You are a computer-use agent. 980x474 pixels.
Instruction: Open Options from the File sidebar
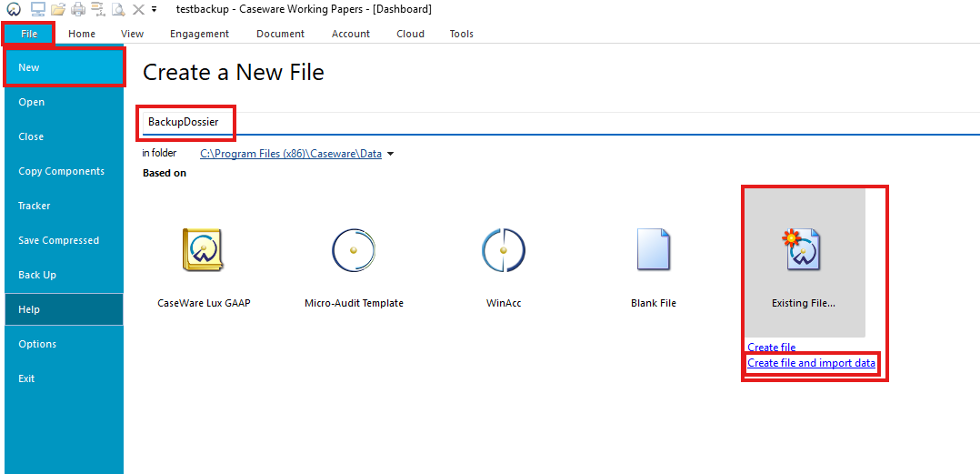(64, 344)
